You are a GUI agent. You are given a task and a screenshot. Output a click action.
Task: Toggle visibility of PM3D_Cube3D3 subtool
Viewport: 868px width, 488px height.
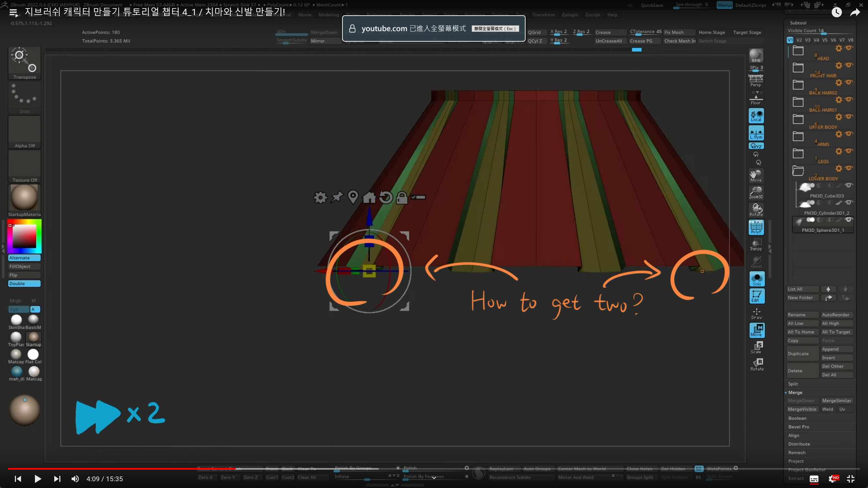(x=849, y=185)
